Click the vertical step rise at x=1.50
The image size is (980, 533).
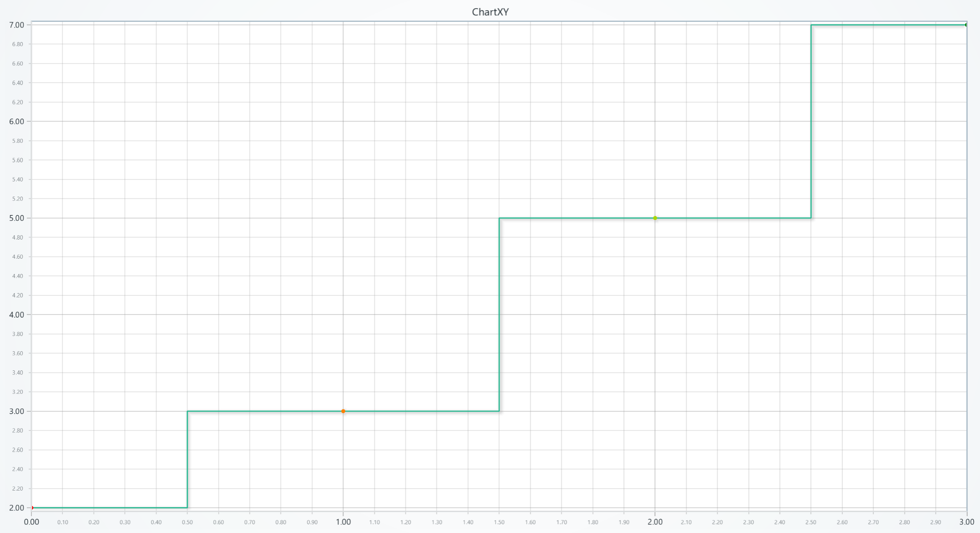click(x=499, y=314)
